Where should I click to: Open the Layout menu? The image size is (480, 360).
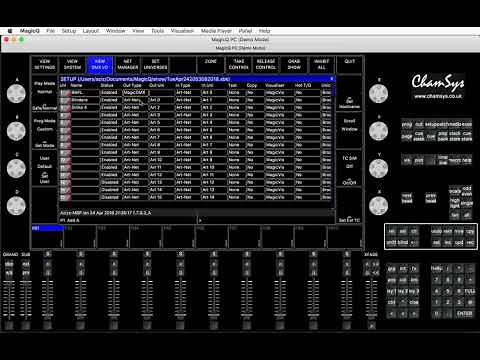(91, 31)
